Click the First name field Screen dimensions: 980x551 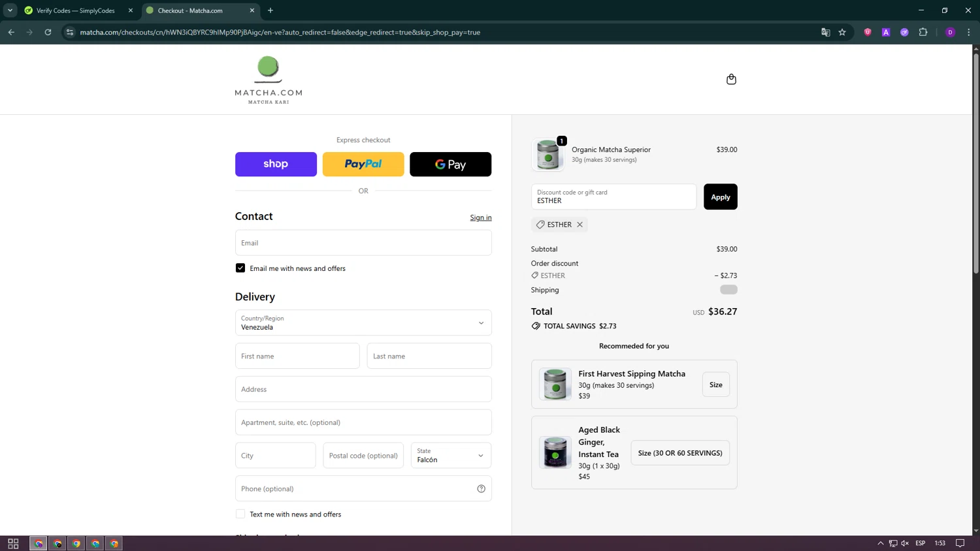297,356
